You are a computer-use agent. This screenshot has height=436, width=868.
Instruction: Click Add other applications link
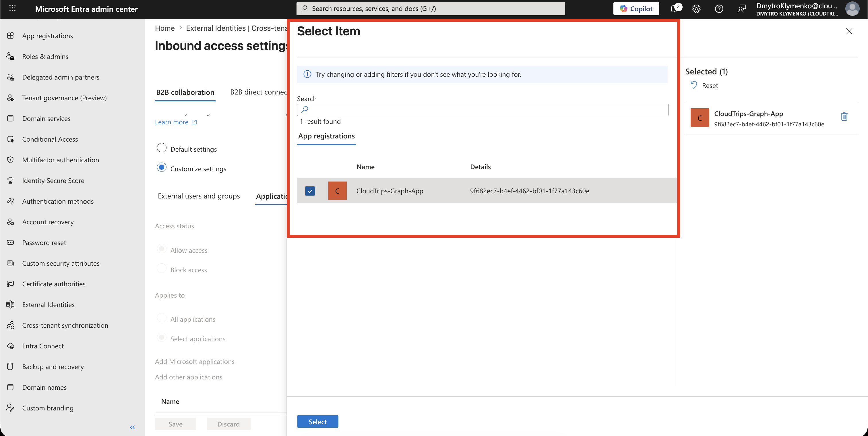188,377
